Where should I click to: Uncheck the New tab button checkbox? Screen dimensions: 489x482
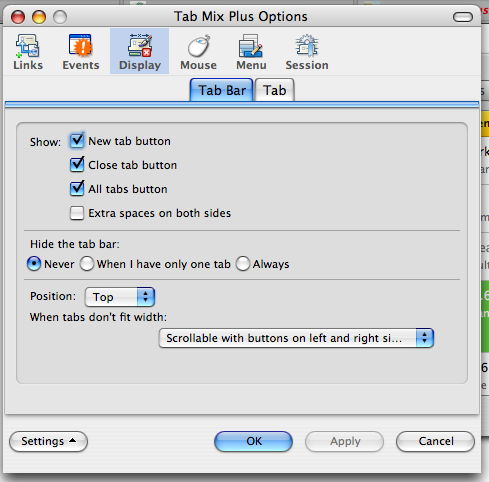[77, 141]
